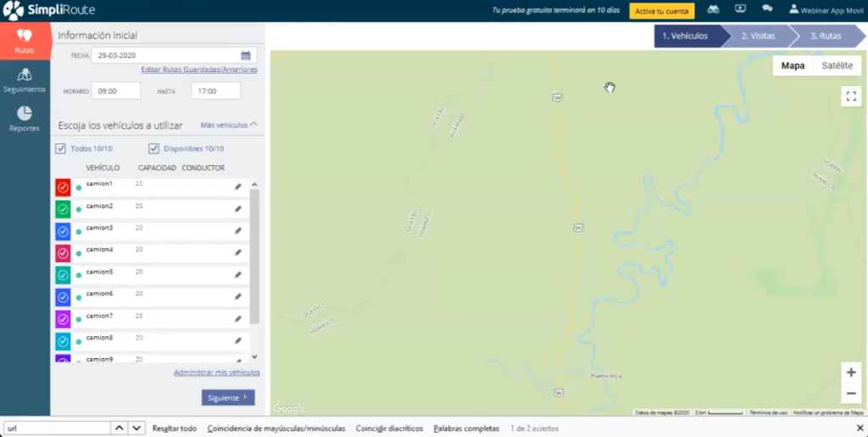The width and height of the screenshot is (868, 437).
Task: Open the calendar date picker icon
Action: point(246,55)
